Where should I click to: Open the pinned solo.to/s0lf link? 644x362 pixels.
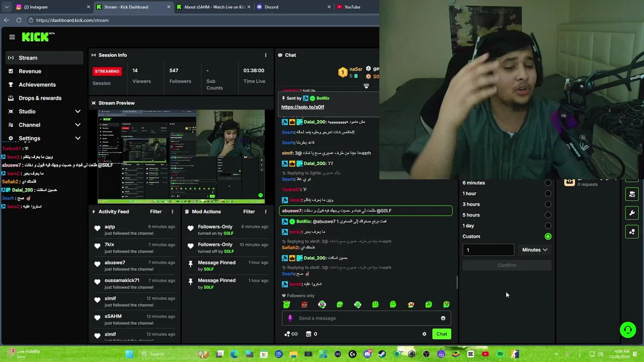tap(302, 107)
